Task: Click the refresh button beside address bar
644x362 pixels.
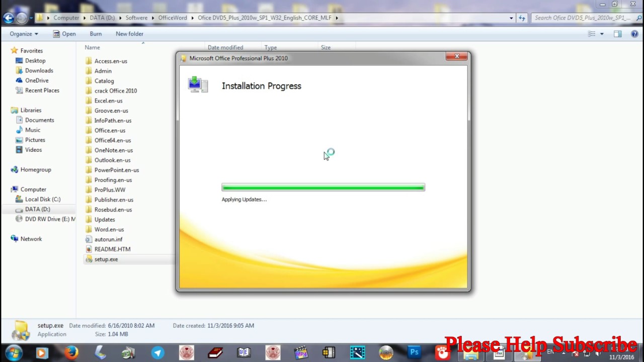Action: [522, 18]
